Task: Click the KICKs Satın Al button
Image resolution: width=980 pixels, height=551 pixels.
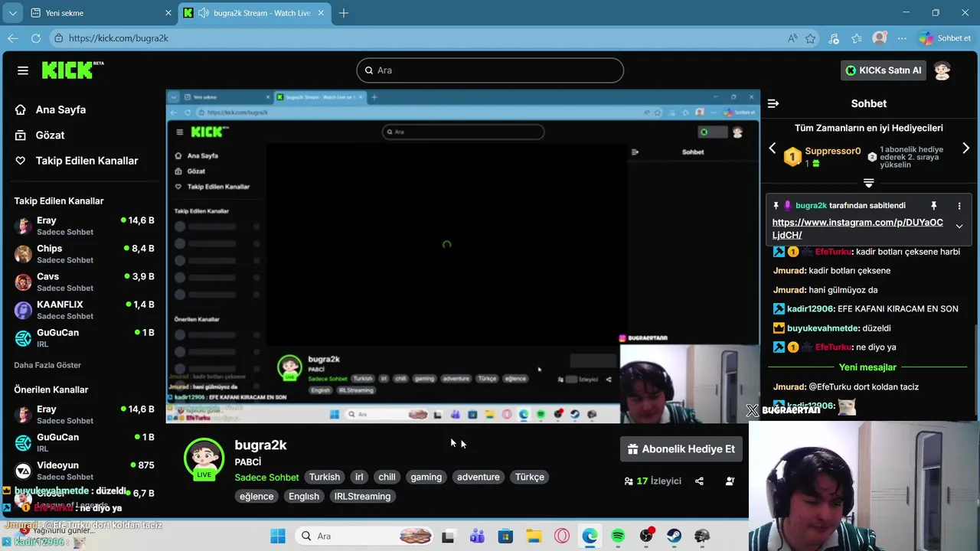Action: click(x=883, y=70)
